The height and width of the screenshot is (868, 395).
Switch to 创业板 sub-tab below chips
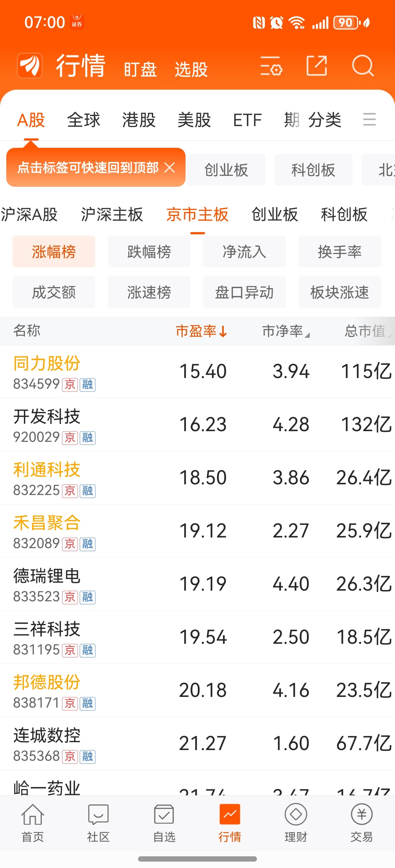click(275, 214)
